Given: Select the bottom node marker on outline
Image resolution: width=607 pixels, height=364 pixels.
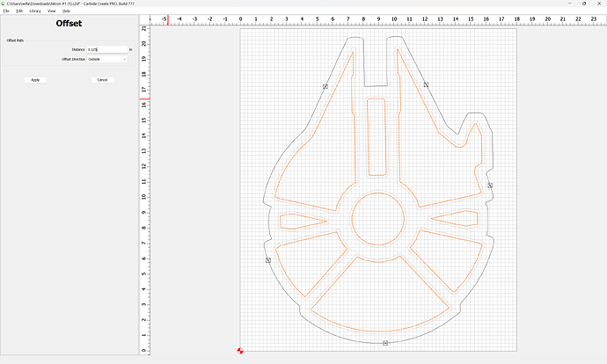Looking at the screenshot, I should click(x=385, y=343).
